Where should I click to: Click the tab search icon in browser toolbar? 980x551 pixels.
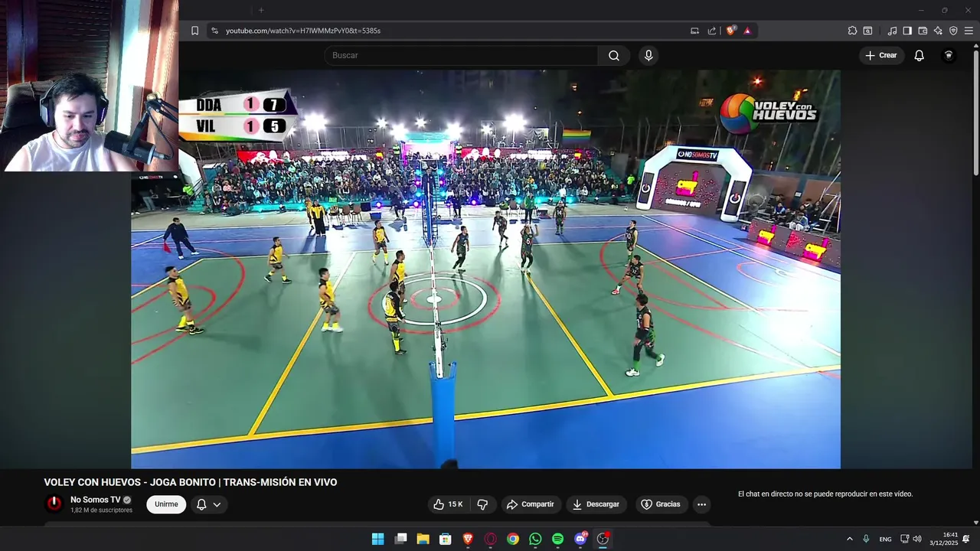click(x=867, y=31)
